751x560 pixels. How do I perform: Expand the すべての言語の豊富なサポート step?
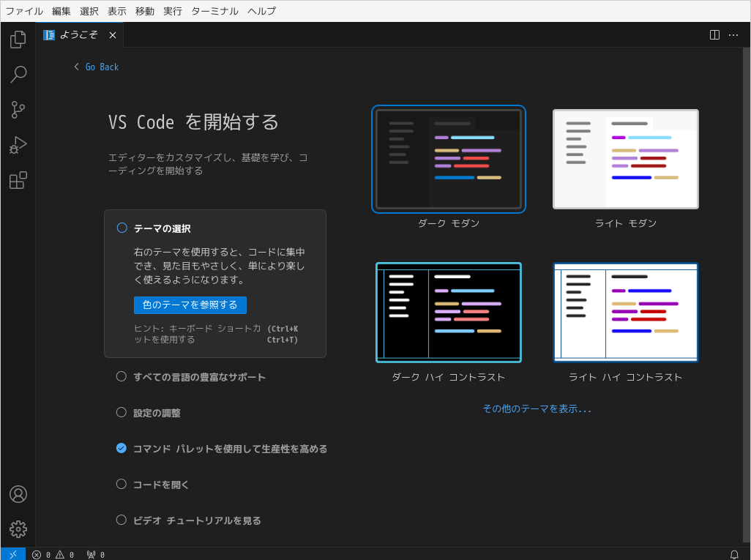(199, 377)
